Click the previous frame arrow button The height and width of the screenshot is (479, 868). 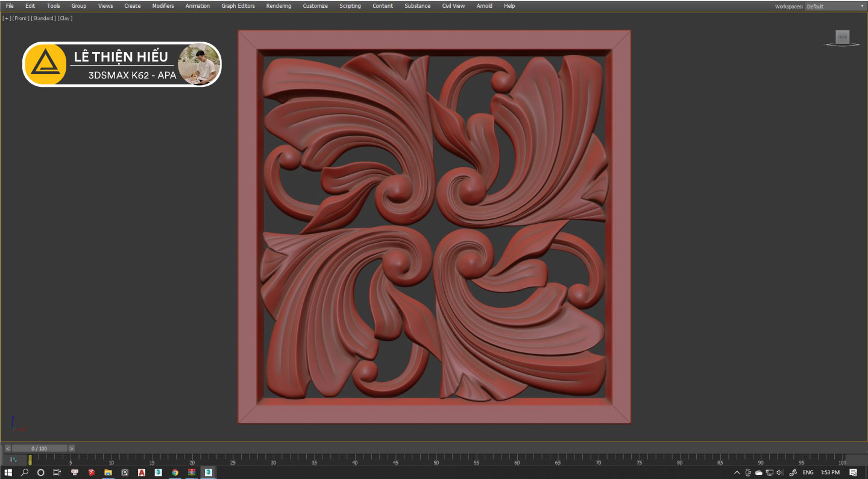(7, 448)
